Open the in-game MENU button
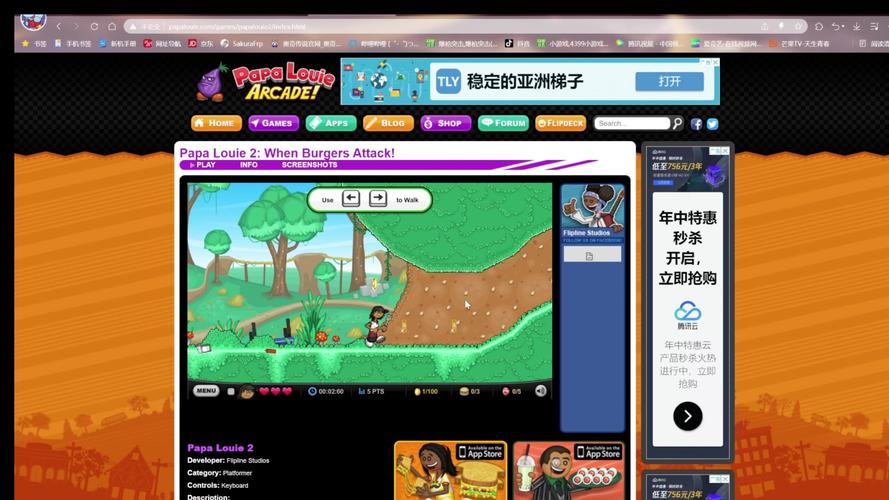The image size is (889, 500). coord(206,391)
